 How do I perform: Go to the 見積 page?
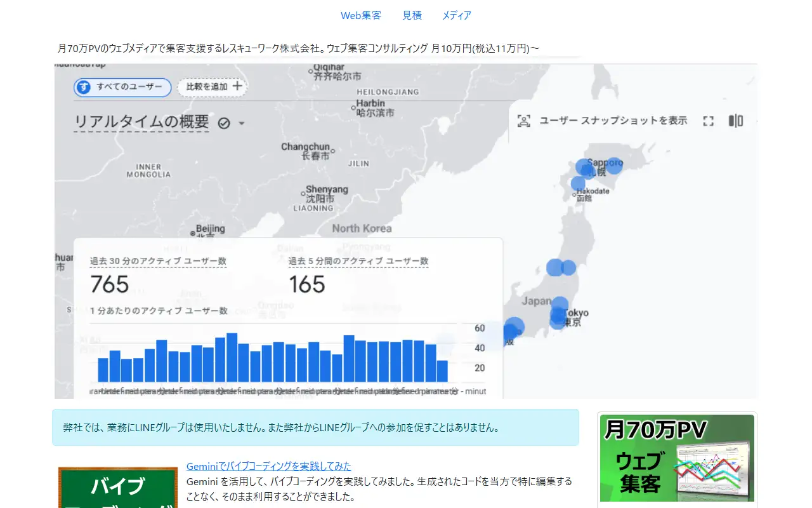[412, 15]
